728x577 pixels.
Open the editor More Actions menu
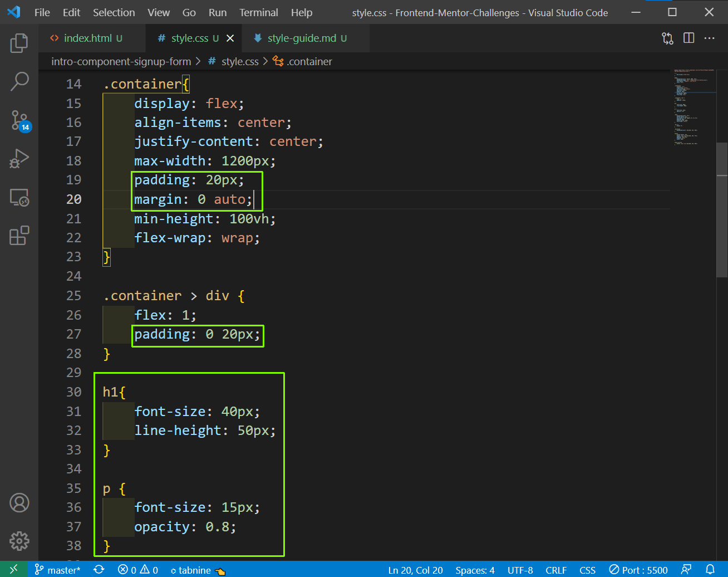click(709, 38)
